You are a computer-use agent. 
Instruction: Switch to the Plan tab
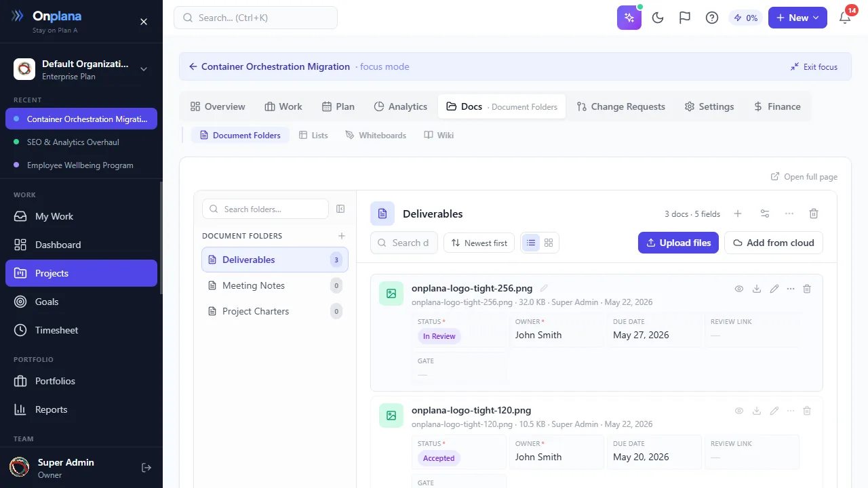338,106
